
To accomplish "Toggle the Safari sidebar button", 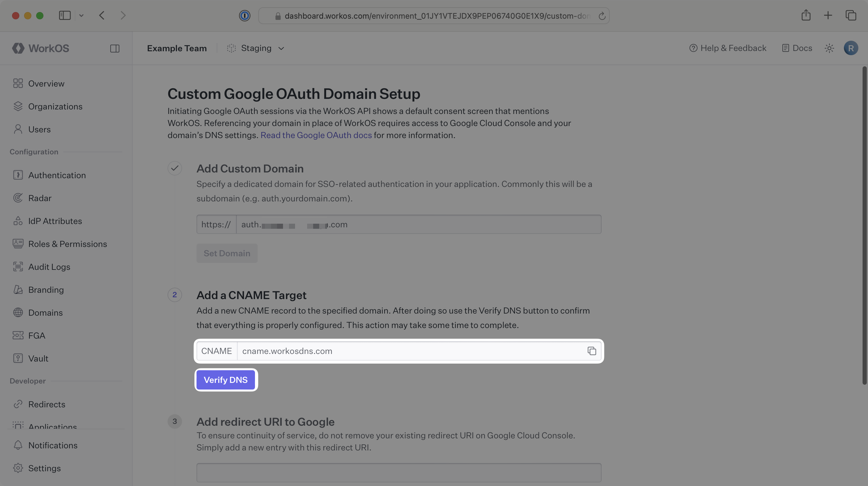I will pos(65,15).
